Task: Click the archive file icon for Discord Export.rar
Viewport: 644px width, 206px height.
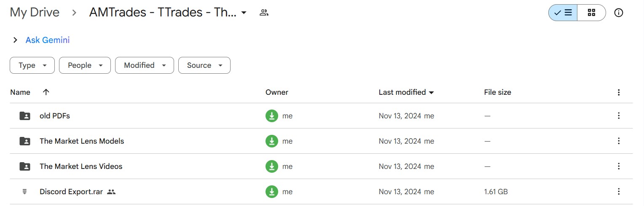Action: pos(25,192)
